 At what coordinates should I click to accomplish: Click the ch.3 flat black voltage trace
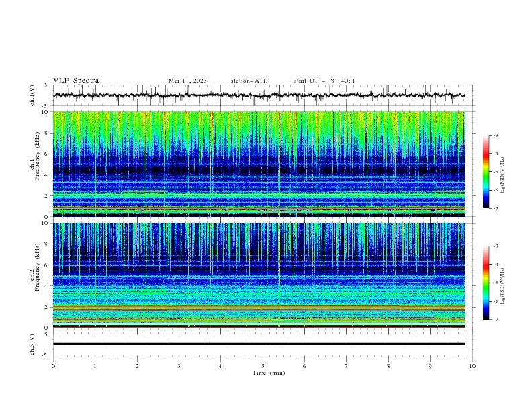pyautogui.click(x=259, y=344)
